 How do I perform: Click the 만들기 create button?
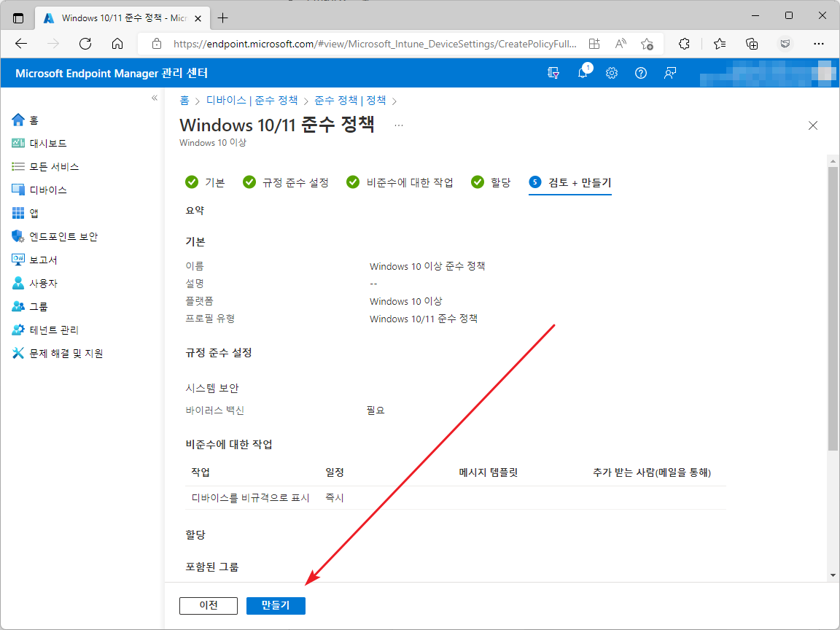pos(276,605)
